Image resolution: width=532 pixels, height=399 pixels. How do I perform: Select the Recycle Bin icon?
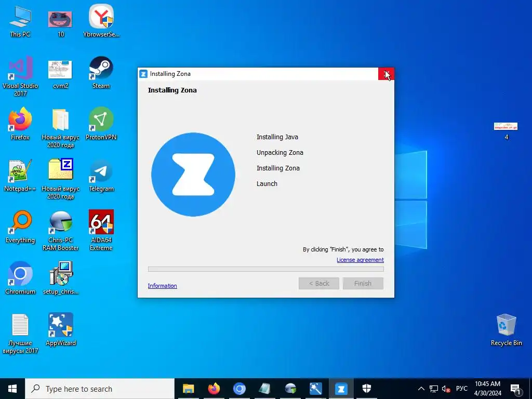click(506, 330)
